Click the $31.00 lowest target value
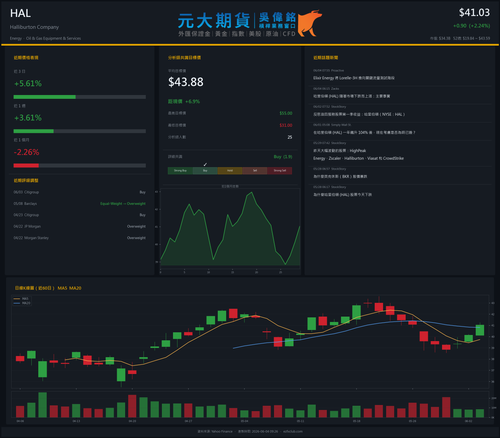500x438 pixels. point(286,125)
